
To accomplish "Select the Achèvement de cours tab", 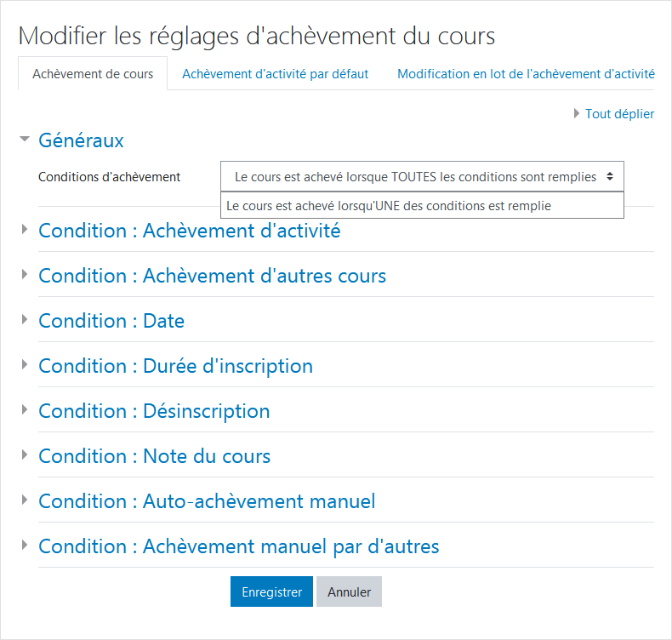I will [93, 74].
